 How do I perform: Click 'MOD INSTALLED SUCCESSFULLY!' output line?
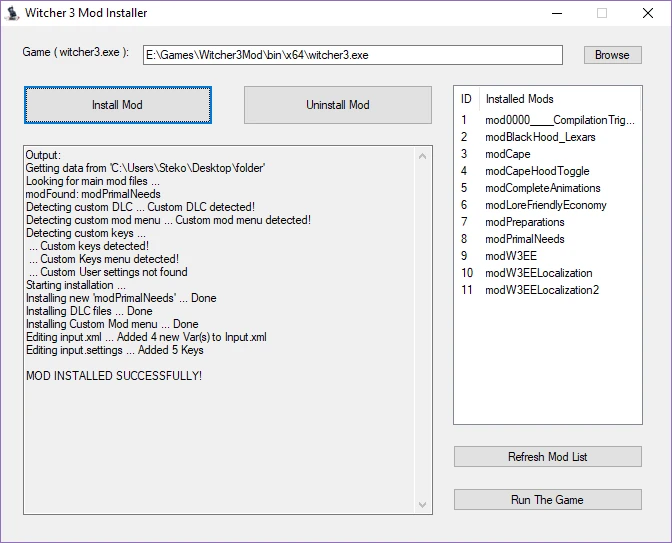coord(114,376)
